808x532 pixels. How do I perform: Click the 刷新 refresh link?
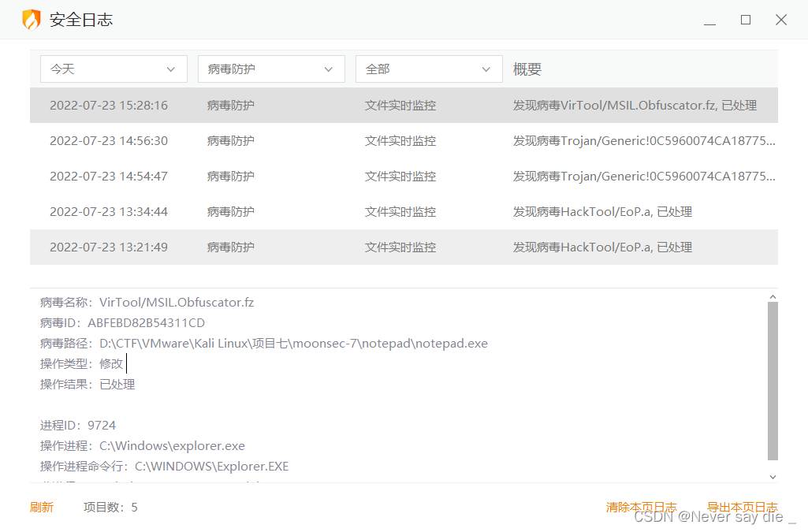pyautogui.click(x=42, y=508)
